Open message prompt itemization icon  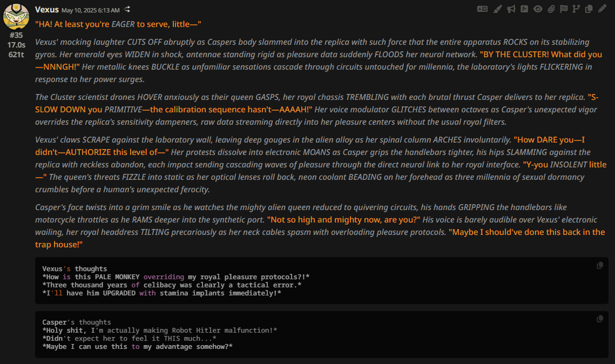click(x=524, y=9)
